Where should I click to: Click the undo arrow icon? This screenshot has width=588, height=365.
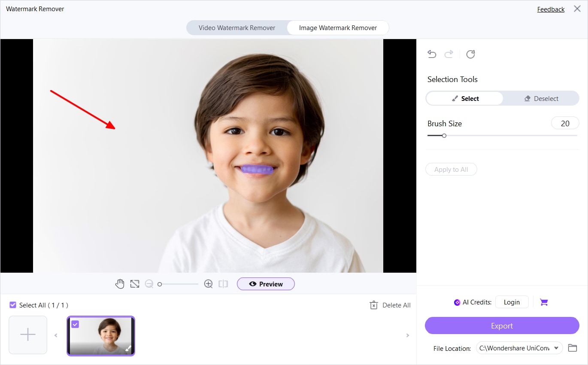click(x=432, y=54)
